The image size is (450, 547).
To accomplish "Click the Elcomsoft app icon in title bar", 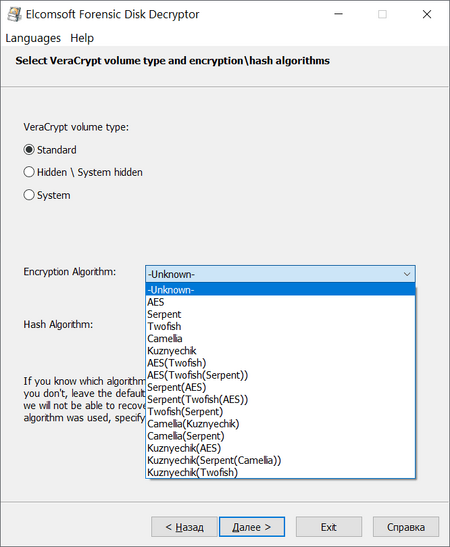I will click(14, 14).
